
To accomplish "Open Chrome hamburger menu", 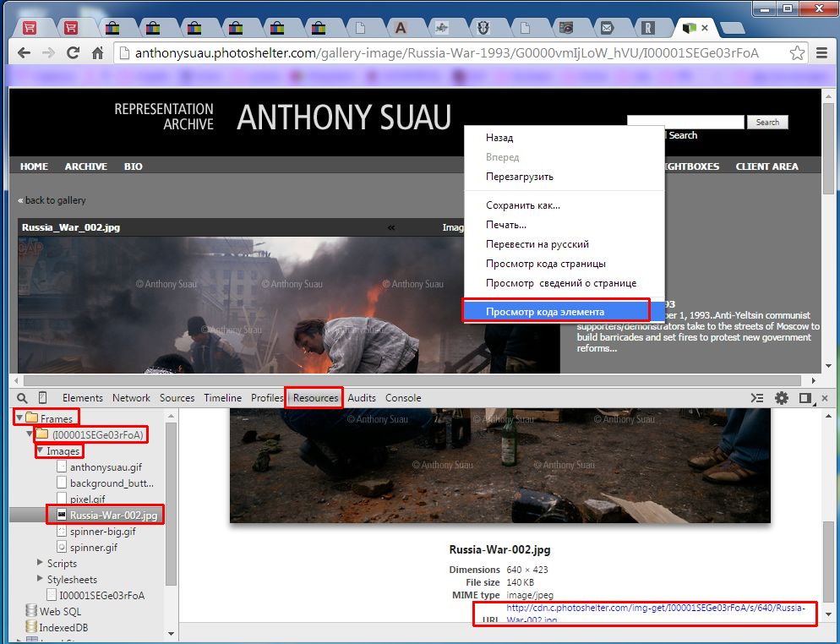I will (821, 52).
